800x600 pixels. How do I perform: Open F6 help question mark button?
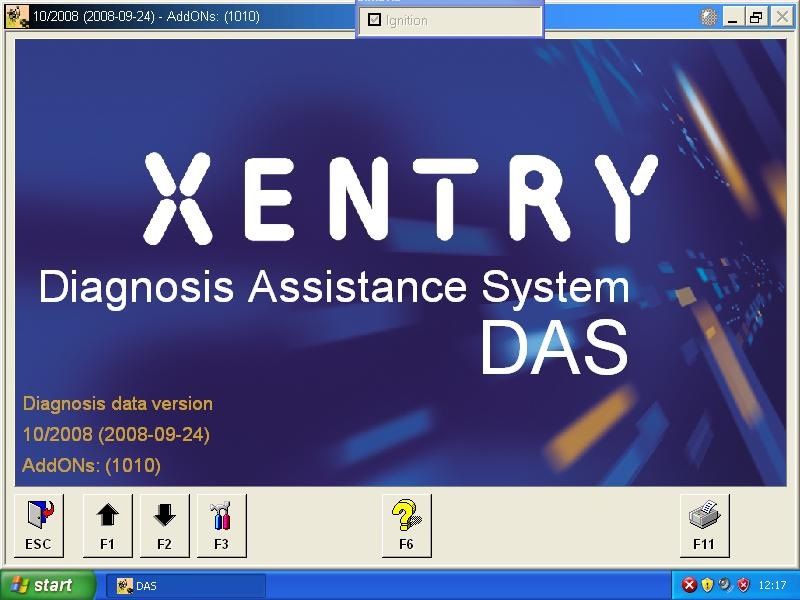[x=407, y=526]
